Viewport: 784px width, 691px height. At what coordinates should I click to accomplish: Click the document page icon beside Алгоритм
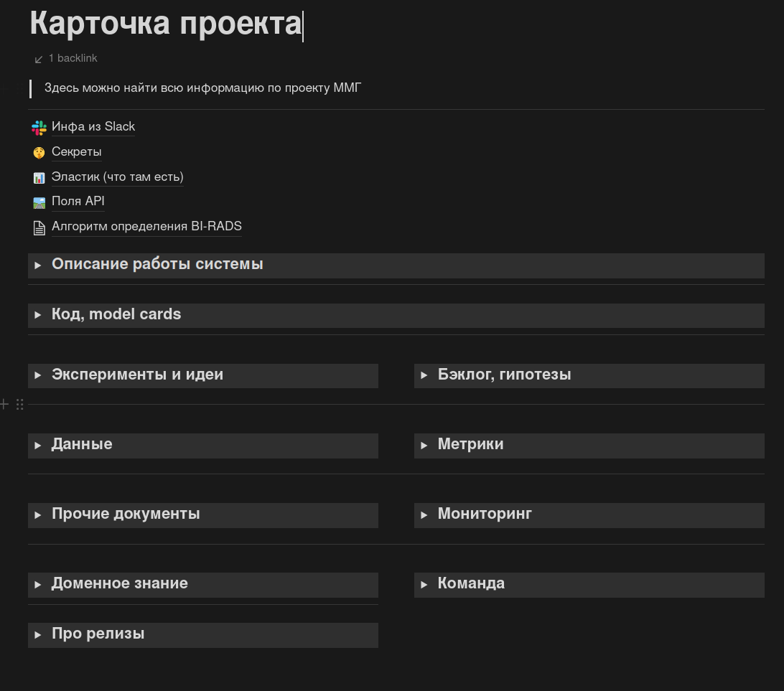point(39,227)
